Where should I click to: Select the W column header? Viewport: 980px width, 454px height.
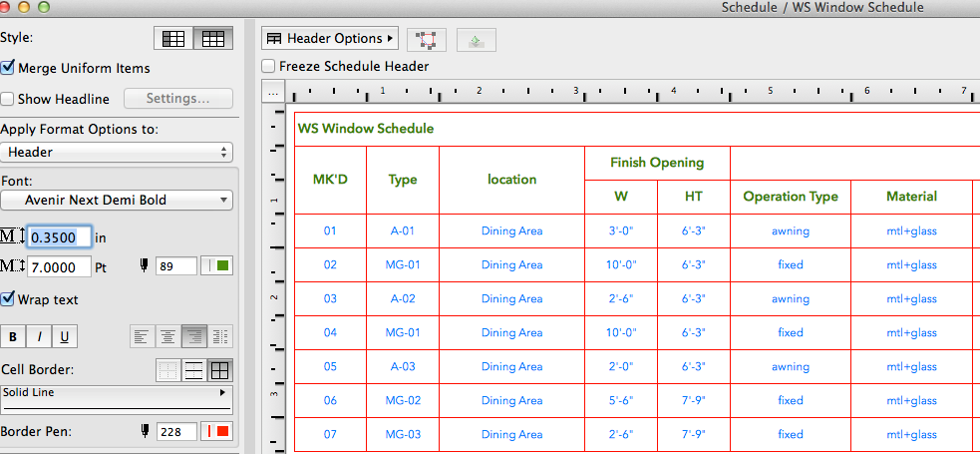pos(621,197)
